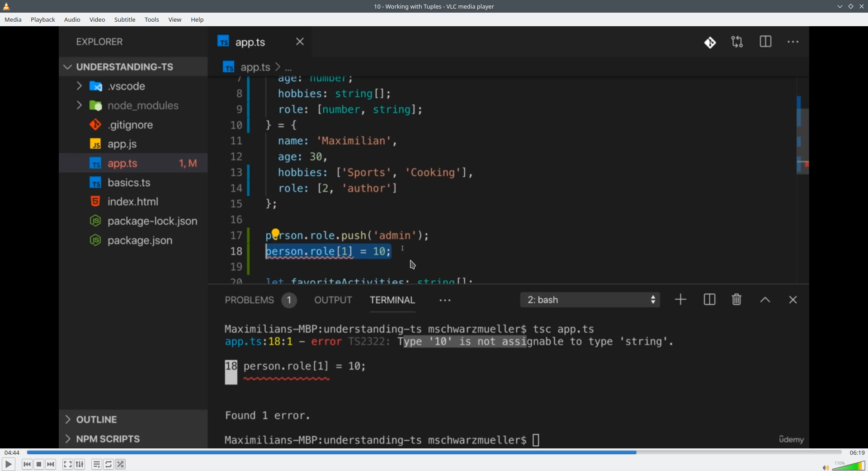
Task: Split the editor to the right
Action: pos(765,42)
